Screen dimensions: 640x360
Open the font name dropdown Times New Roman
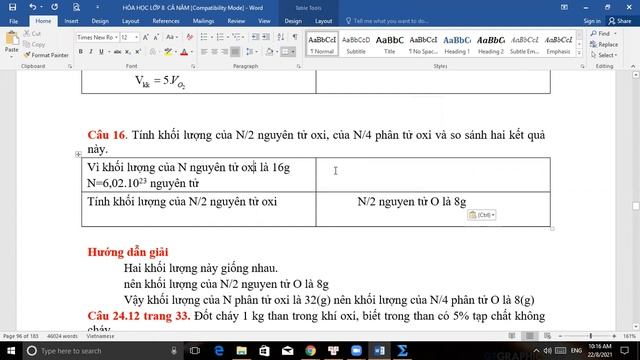116,37
